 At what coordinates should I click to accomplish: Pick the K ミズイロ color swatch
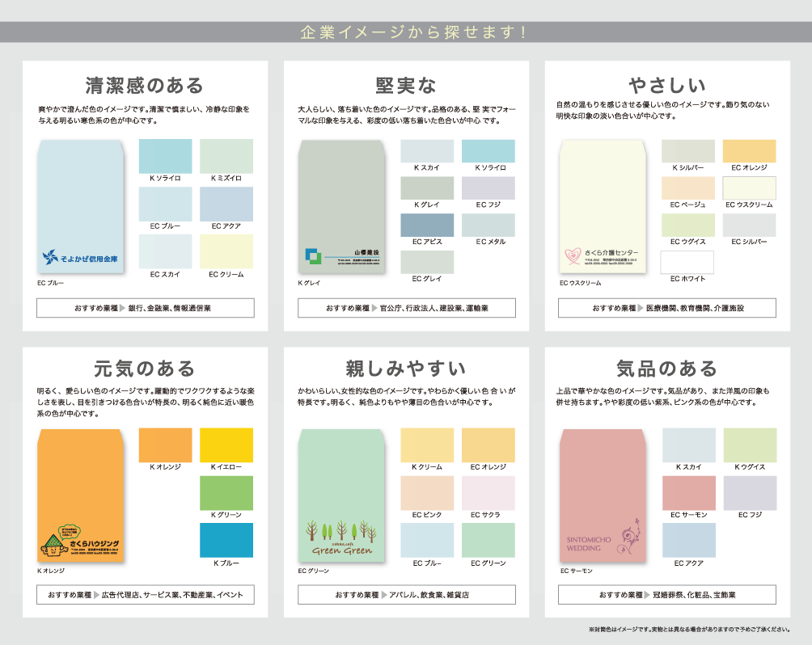click(x=226, y=156)
